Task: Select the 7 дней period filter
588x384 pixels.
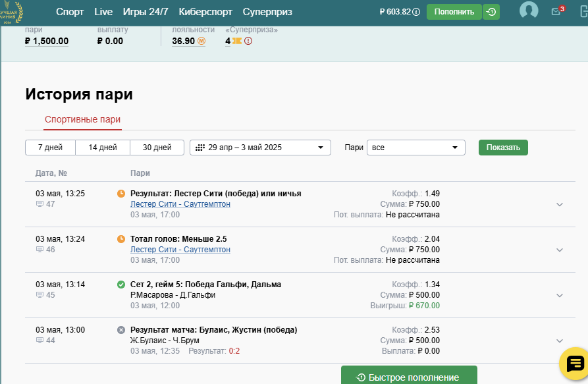Action: tap(50, 148)
